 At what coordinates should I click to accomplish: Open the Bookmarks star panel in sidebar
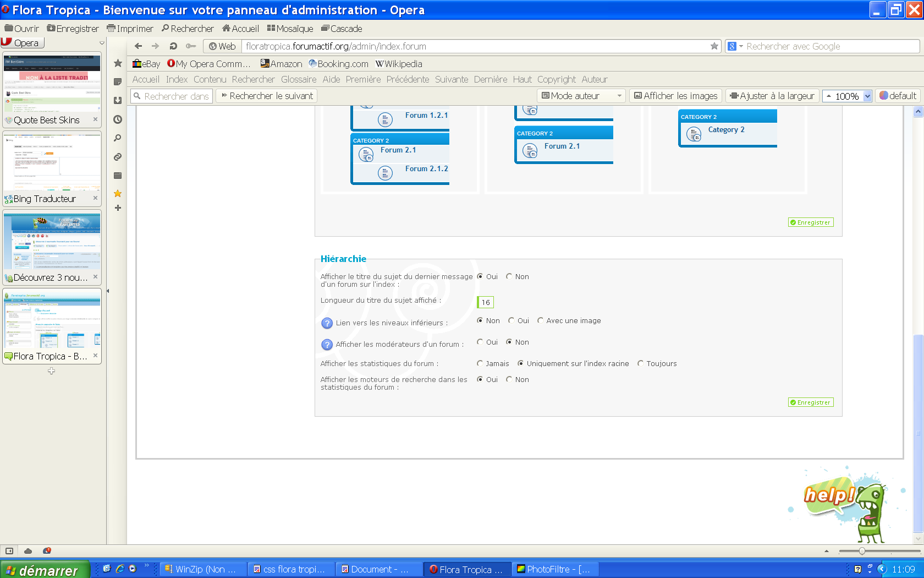(x=118, y=63)
